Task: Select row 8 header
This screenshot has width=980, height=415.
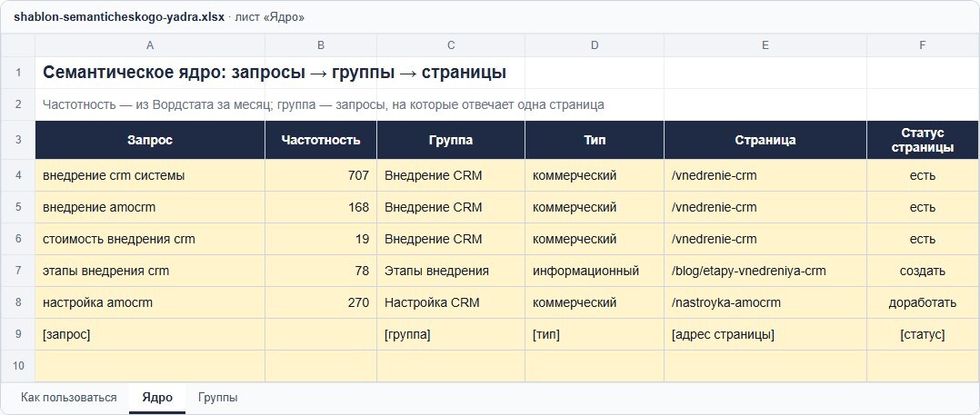Action: (18, 302)
